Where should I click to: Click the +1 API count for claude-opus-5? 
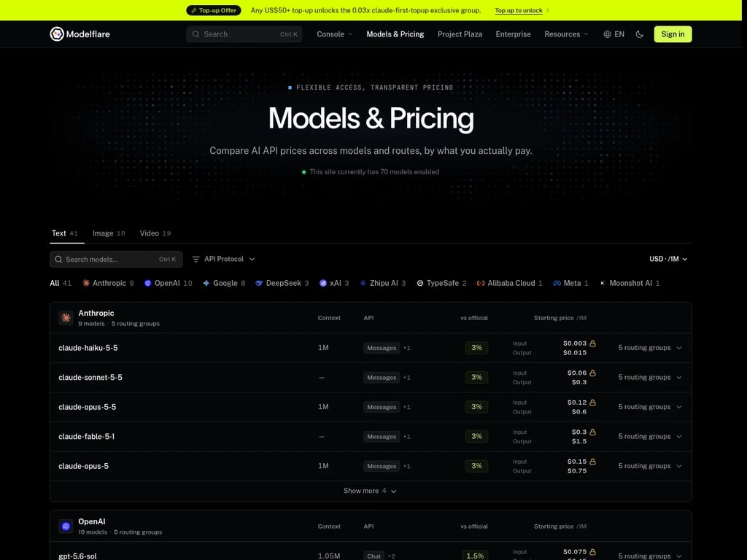(x=407, y=466)
